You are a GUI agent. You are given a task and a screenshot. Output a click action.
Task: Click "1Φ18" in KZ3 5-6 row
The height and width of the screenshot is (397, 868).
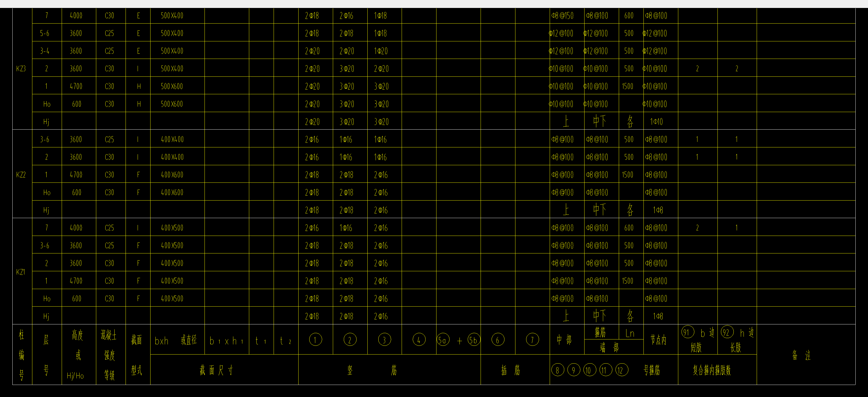click(x=381, y=33)
